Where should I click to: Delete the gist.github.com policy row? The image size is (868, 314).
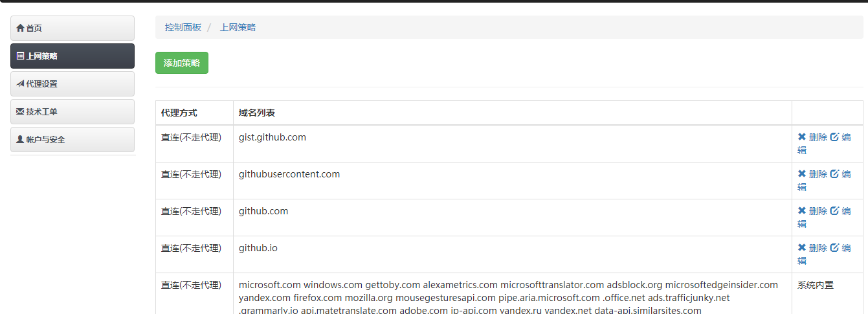[812, 137]
